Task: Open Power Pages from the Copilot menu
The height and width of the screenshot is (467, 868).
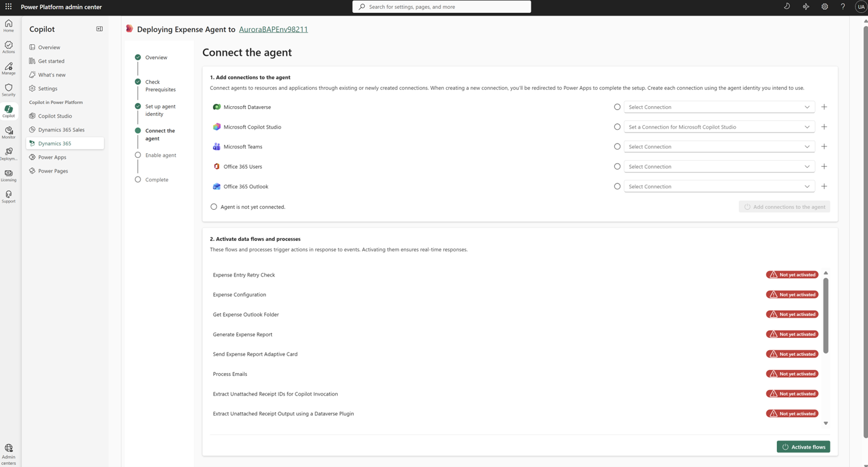Action: 54,171
